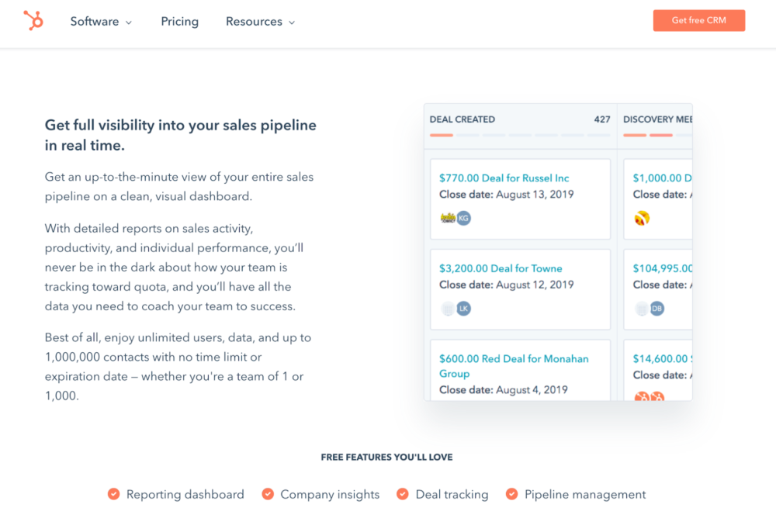Click the Reporting dashboard checkmark icon
Screen dimensions: 776x532
point(114,494)
